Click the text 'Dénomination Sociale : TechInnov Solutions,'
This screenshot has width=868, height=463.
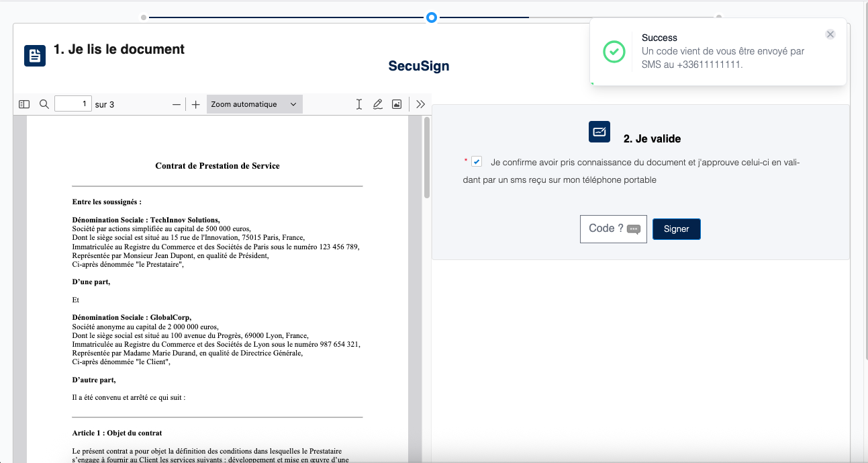(146, 220)
